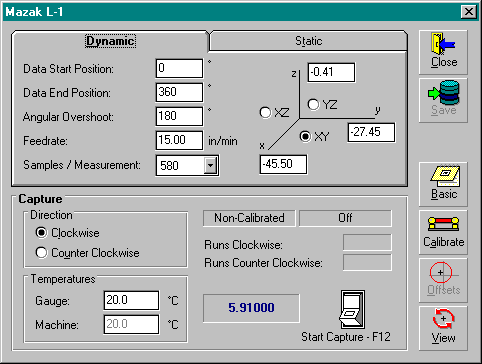Open the Samples / Measurement dropdown arrow
Viewport: 482px width, 364px height.
click(211, 165)
